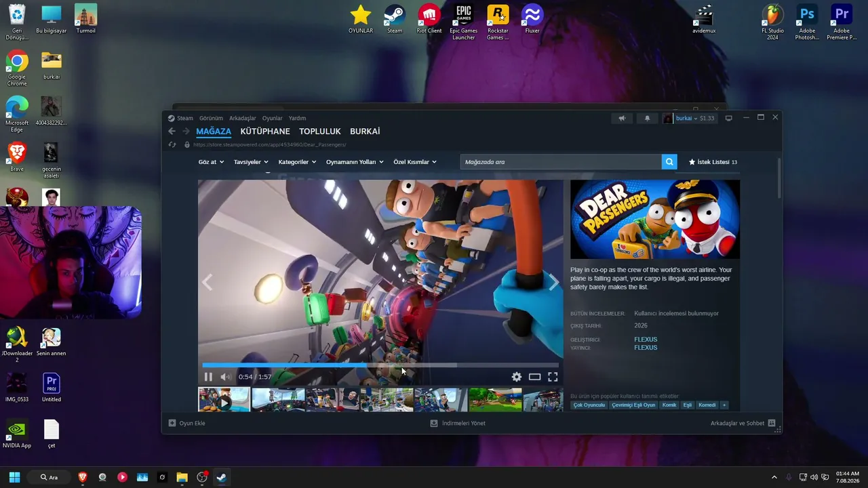The width and height of the screenshot is (868, 488).
Task: Open Brave from the taskbar
Action: coord(83,477)
